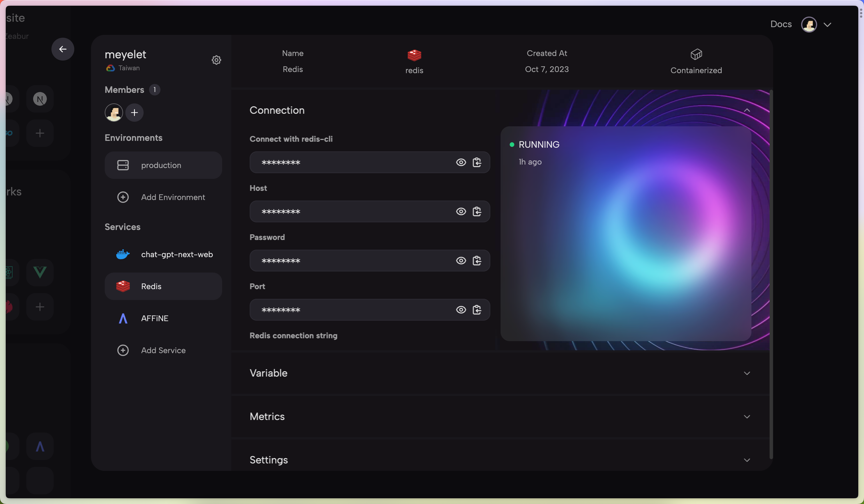The height and width of the screenshot is (504, 864).
Task: Toggle Password visibility eye icon
Action: pos(461,261)
